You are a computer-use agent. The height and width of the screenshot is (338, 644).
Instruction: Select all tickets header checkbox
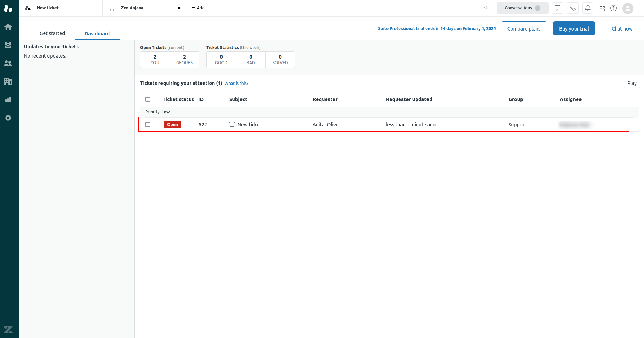coord(148,99)
